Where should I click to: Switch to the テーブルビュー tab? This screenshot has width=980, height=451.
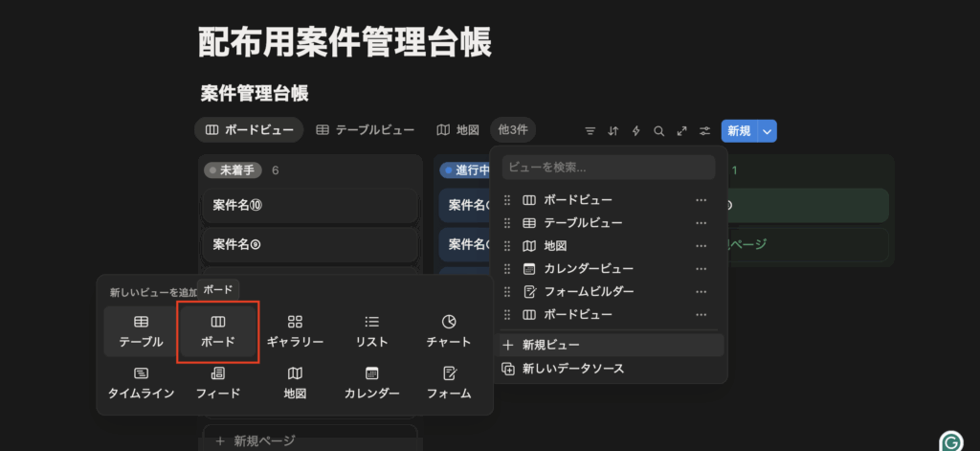point(365,129)
